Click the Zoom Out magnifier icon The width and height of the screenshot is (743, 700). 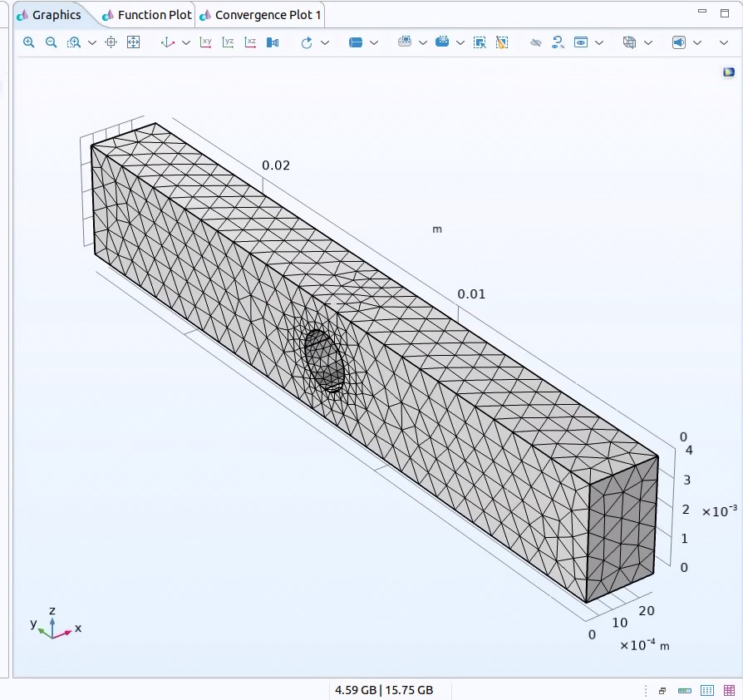pyautogui.click(x=51, y=42)
